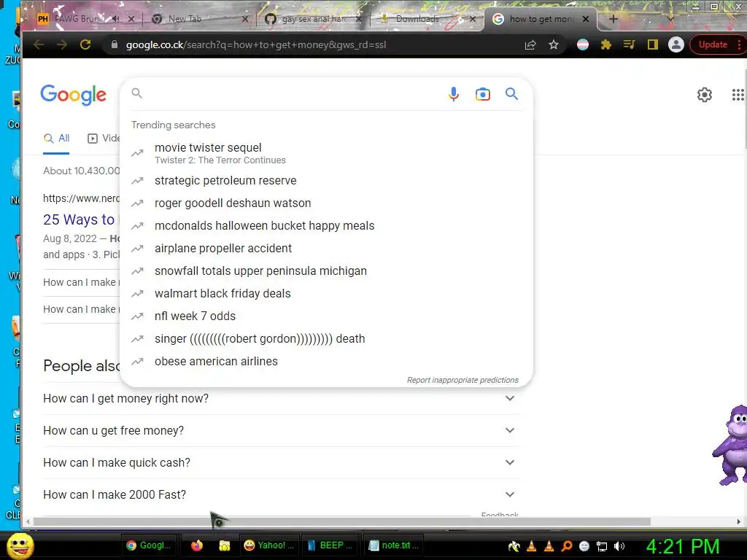The image size is (747, 560).
Task: Select the All results tab
Action: [56, 138]
